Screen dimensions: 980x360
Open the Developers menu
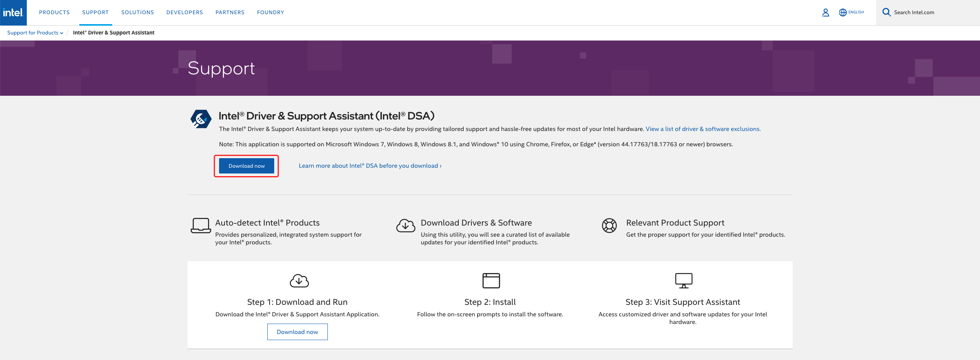coord(185,13)
